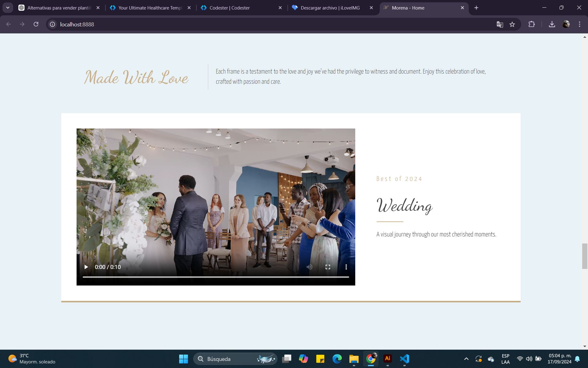The image size is (588, 368).
Task: View site information icon beside URL
Action: (53, 24)
